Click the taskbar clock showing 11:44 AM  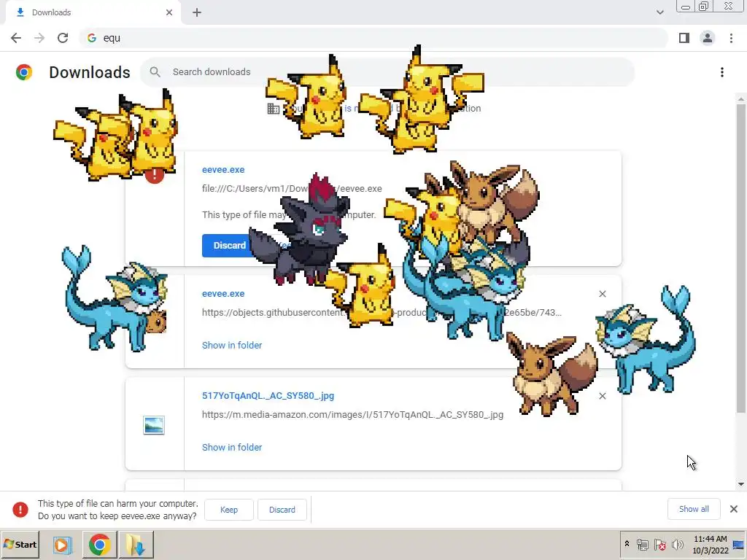coord(710,544)
